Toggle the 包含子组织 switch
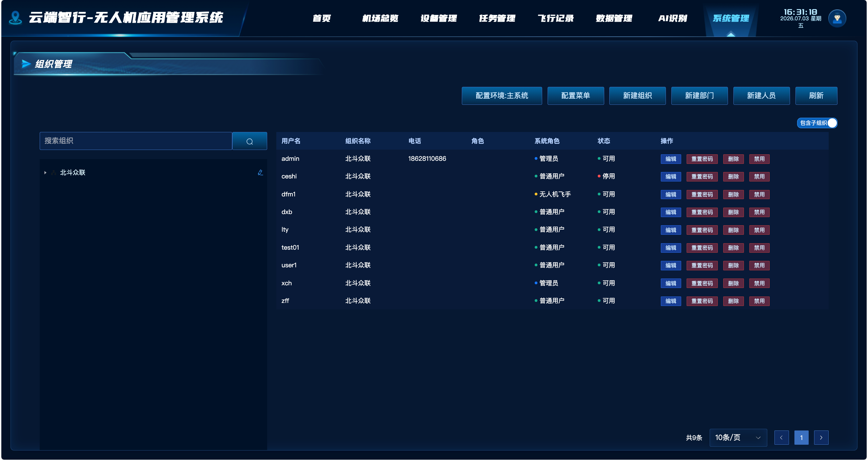Image resolution: width=868 pixels, height=461 pixels. (x=817, y=123)
